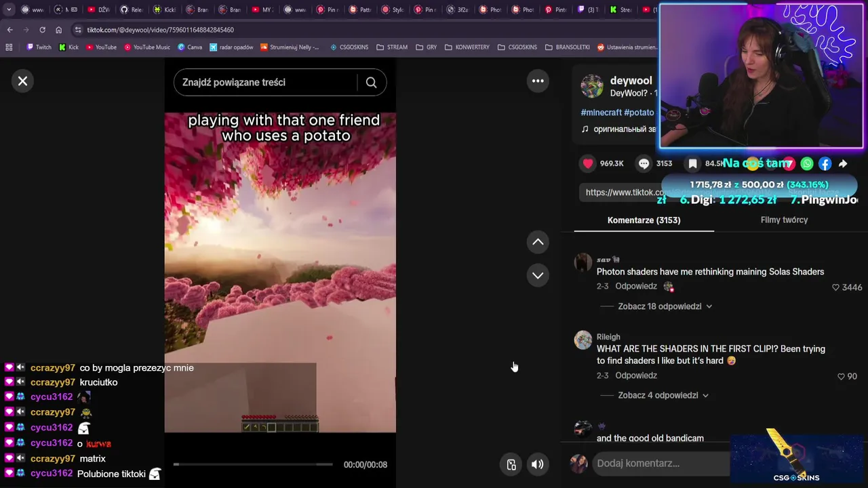Reload the page with refresh icon
The width and height of the screenshot is (868, 488).
pos(42,30)
